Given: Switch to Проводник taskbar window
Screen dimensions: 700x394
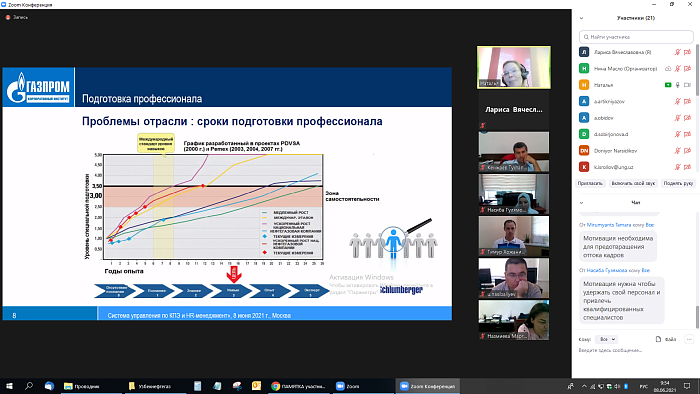Looking at the screenshot, I should pyautogui.click(x=90, y=386).
